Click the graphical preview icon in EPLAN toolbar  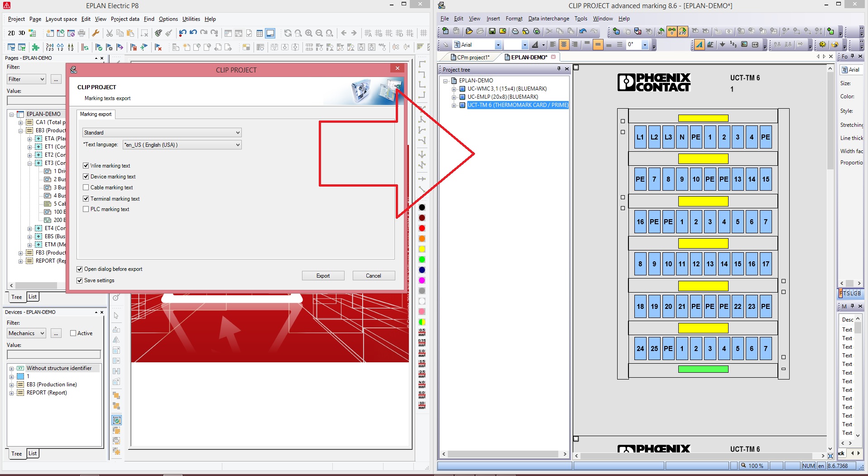270,33
